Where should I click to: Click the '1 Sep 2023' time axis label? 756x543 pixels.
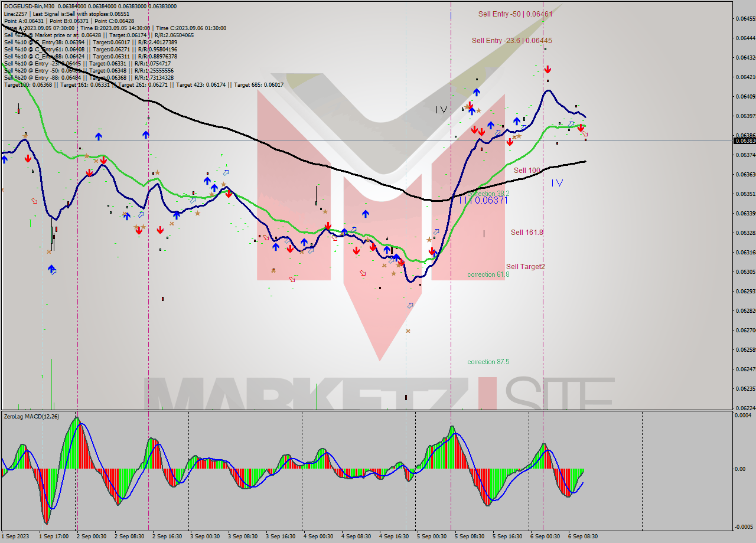point(15,537)
